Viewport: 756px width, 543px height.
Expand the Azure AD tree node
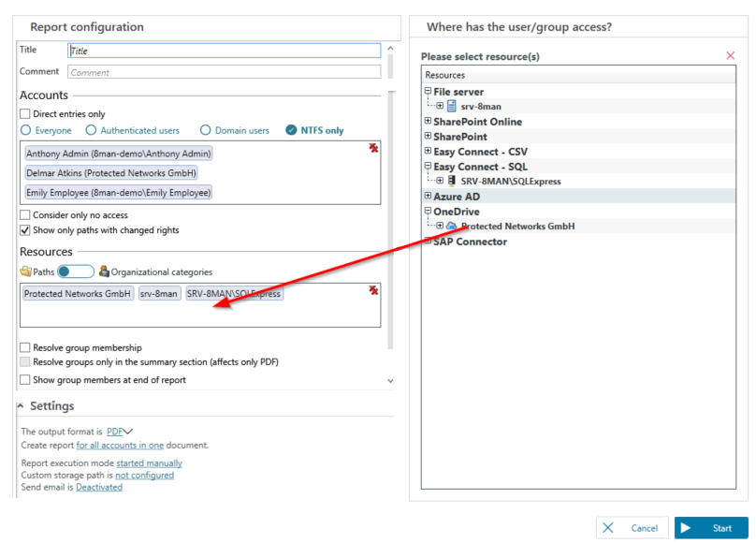428,197
